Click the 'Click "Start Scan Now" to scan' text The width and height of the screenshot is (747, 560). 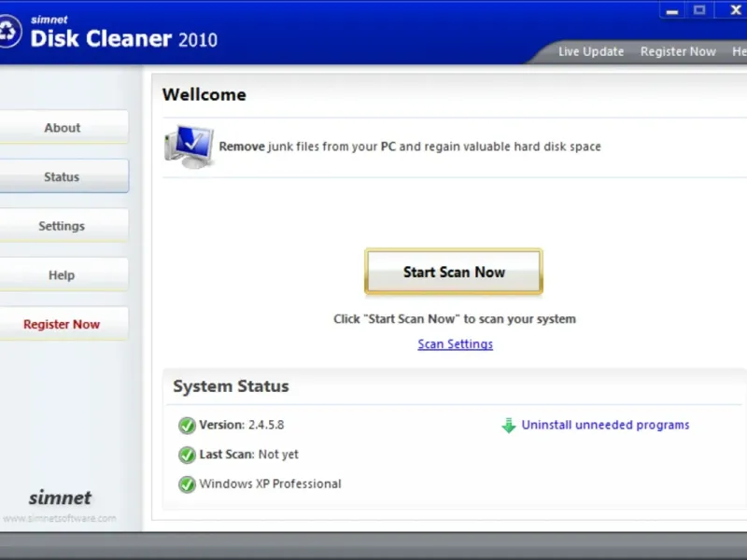coord(455,318)
